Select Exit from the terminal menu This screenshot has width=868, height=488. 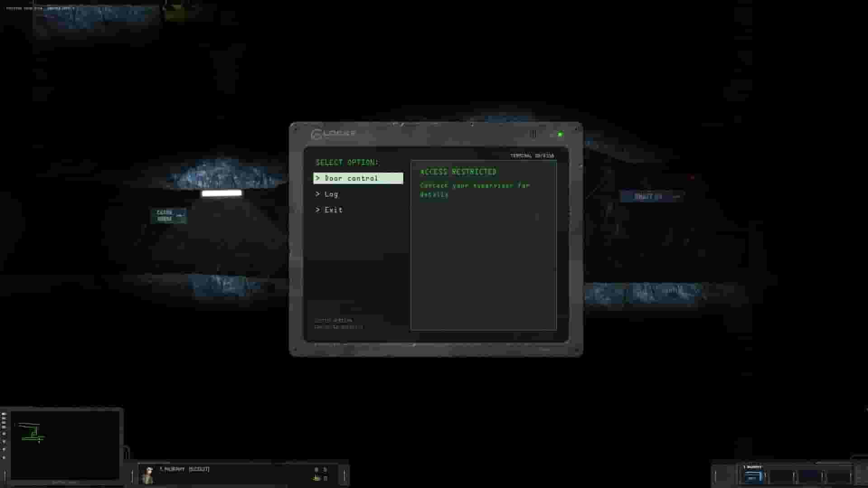(x=334, y=210)
